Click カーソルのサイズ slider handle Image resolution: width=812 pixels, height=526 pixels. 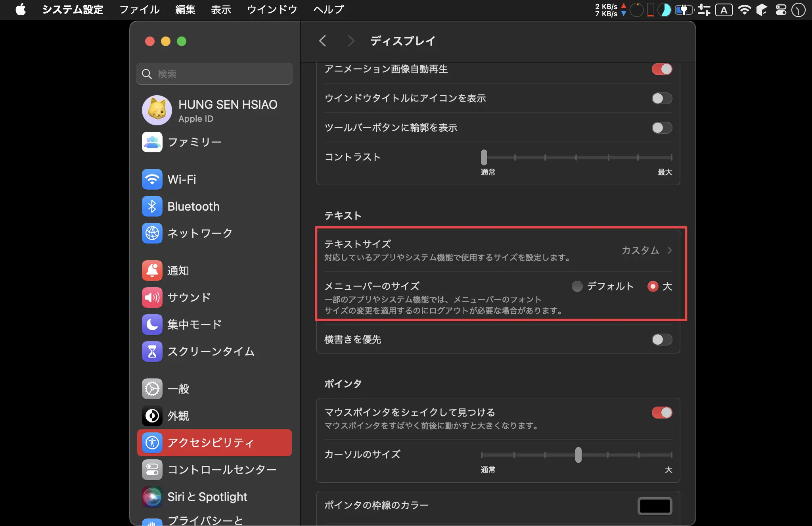pos(578,455)
